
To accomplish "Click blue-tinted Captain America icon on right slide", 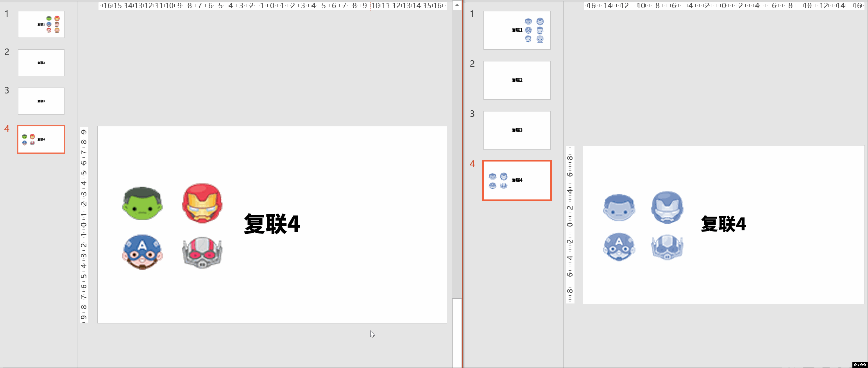I will (619, 247).
